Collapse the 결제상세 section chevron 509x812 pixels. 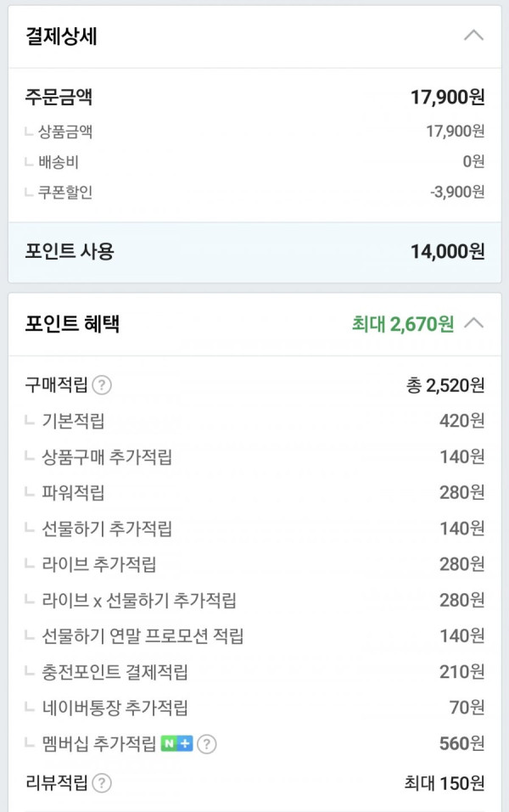tap(473, 36)
